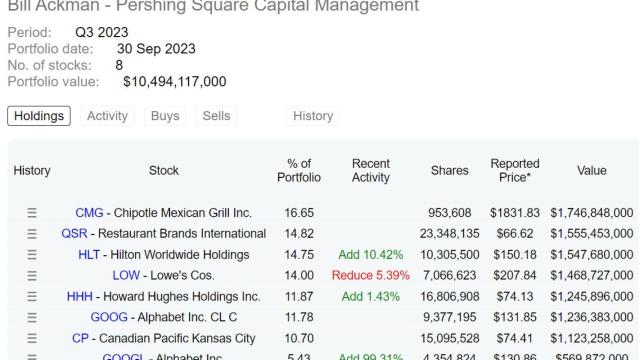Image resolution: width=640 pixels, height=360 pixels.
Task: Open the CMG ticker link
Action: coord(89,213)
